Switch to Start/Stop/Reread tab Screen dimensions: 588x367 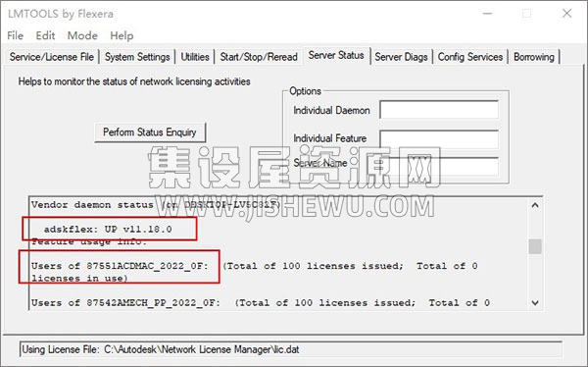point(259,57)
